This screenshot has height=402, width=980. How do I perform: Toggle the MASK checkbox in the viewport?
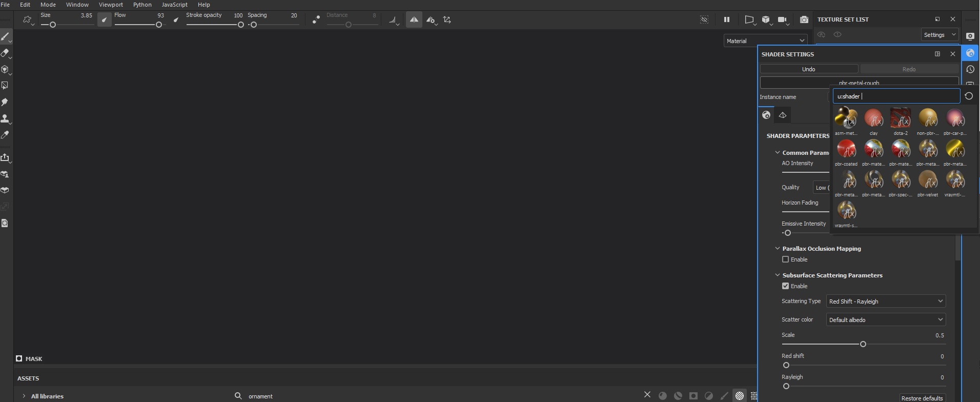point(19,358)
